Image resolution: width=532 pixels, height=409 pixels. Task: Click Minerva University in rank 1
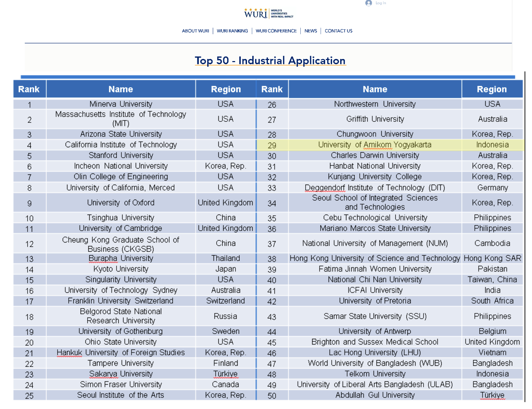pos(121,104)
